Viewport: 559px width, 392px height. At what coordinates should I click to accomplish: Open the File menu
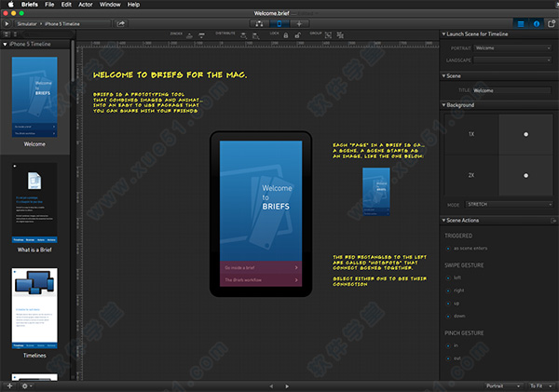point(49,5)
